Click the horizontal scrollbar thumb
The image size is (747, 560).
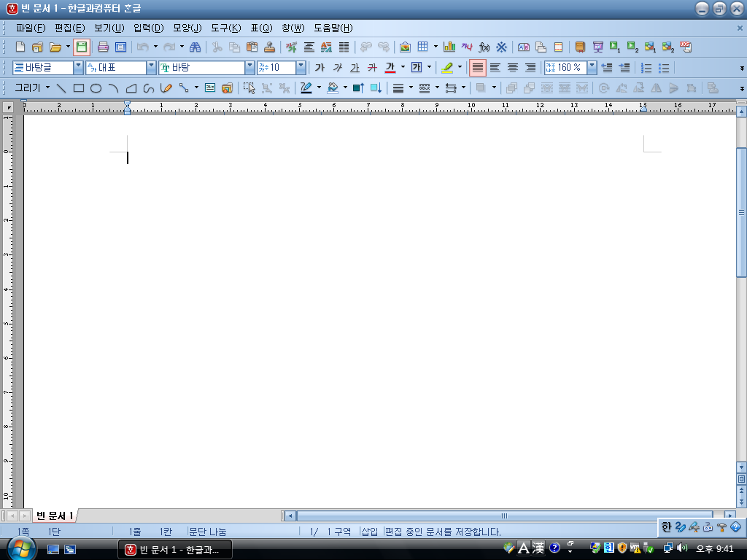click(505, 516)
